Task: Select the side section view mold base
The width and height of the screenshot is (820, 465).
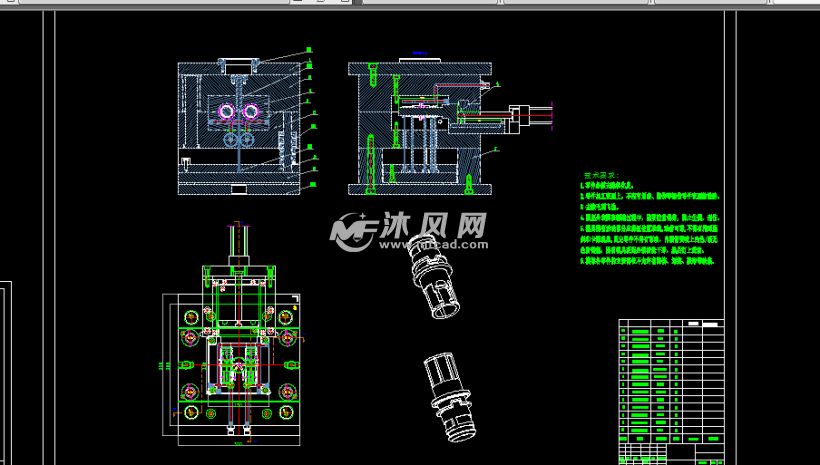Action: pyautogui.click(x=420, y=130)
